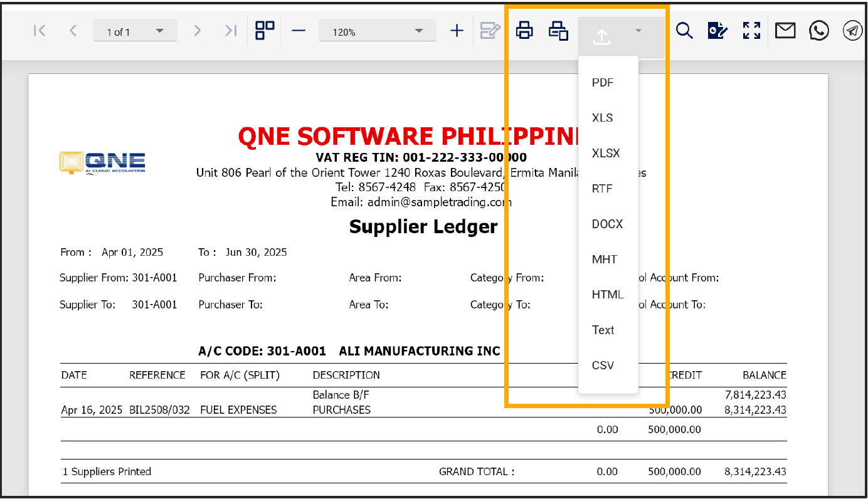Click the REFERENCE column header

[x=157, y=375]
